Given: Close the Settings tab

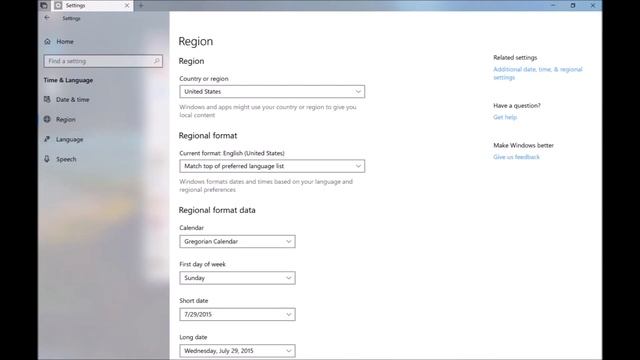Looking at the screenshot, I should tap(127, 6).
